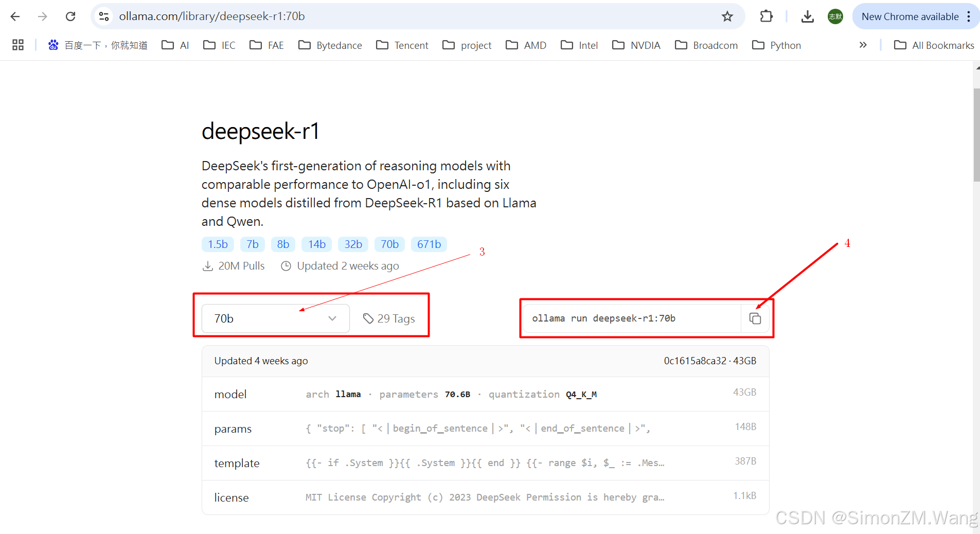
Task: Select the 8b model tag
Action: click(283, 244)
